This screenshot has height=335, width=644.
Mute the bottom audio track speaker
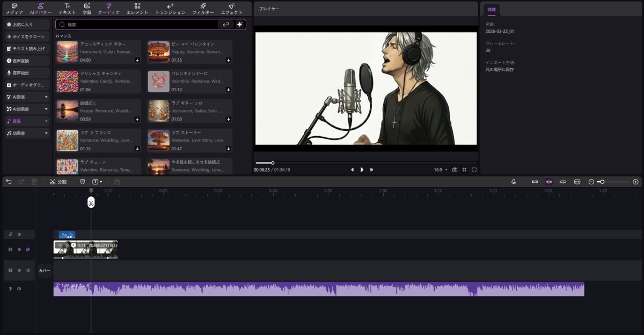pos(19,289)
